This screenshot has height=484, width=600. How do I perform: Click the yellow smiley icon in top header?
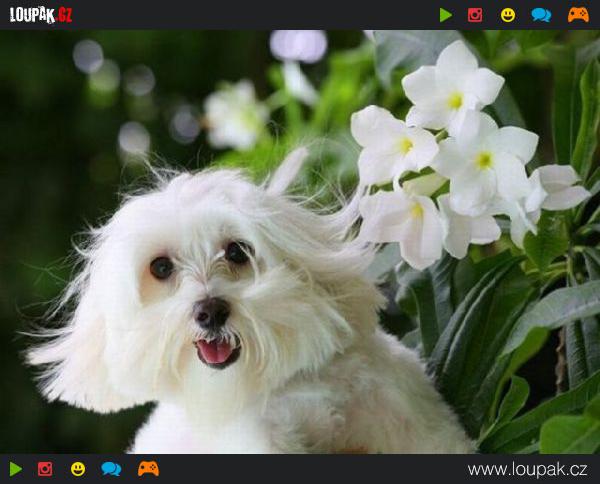click(x=508, y=15)
